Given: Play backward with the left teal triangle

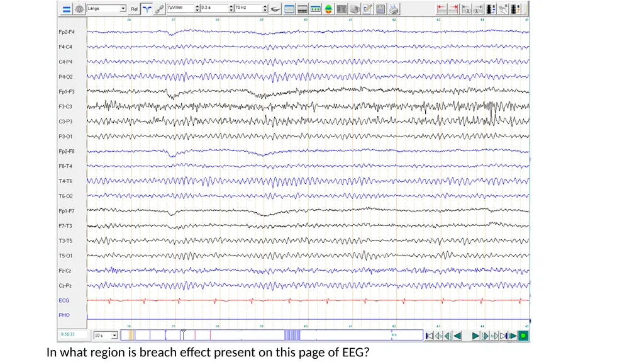Looking at the screenshot, I should (x=458, y=336).
